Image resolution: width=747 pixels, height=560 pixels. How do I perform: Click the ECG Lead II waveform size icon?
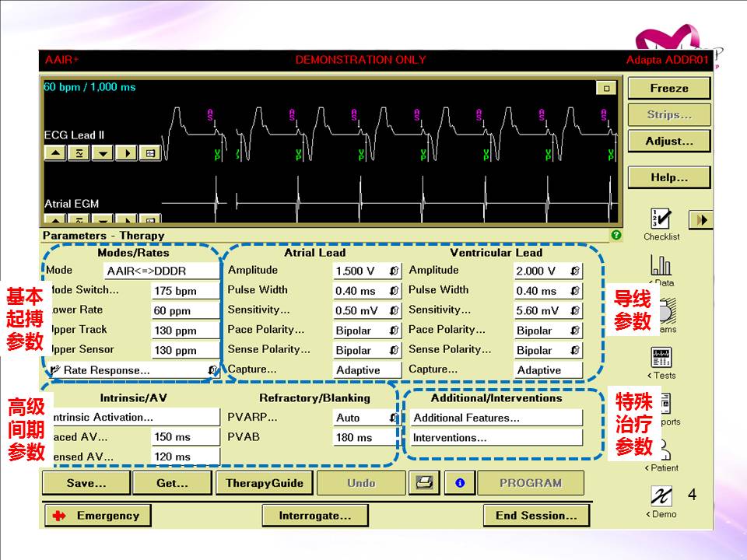(x=79, y=153)
